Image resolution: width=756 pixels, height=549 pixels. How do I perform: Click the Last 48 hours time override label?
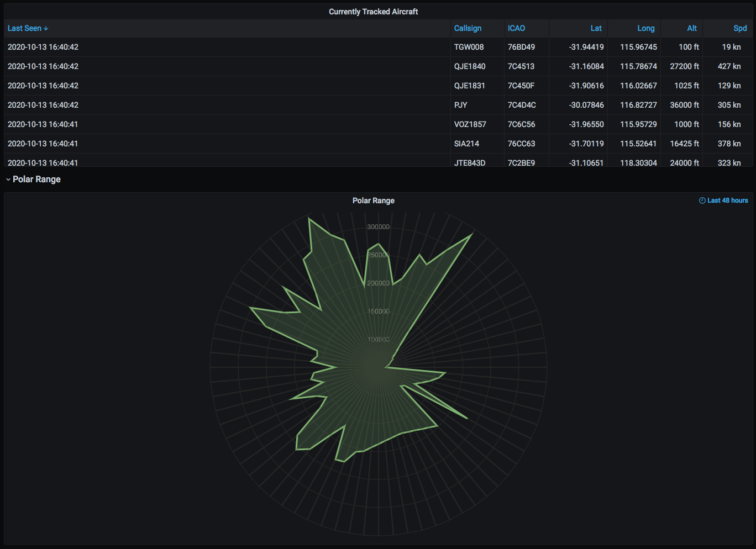click(x=727, y=200)
